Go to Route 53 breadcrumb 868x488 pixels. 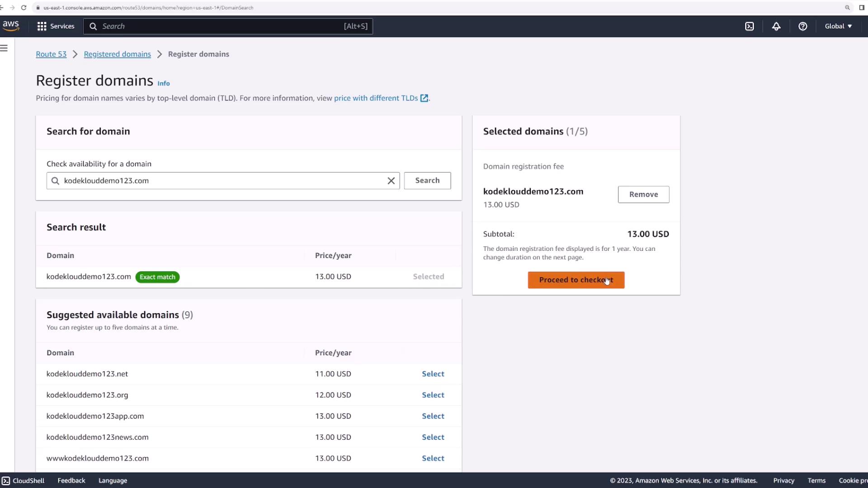point(51,54)
